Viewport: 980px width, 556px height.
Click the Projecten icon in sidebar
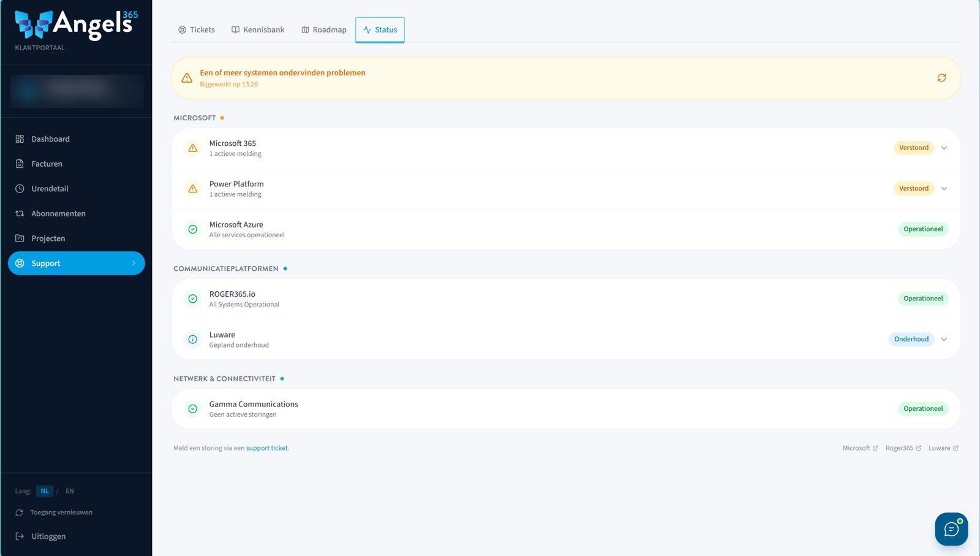coord(20,238)
